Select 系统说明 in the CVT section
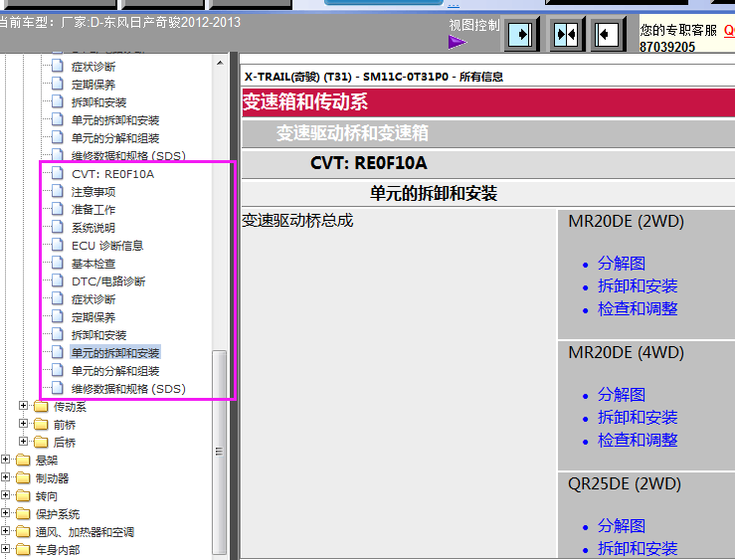 93,228
